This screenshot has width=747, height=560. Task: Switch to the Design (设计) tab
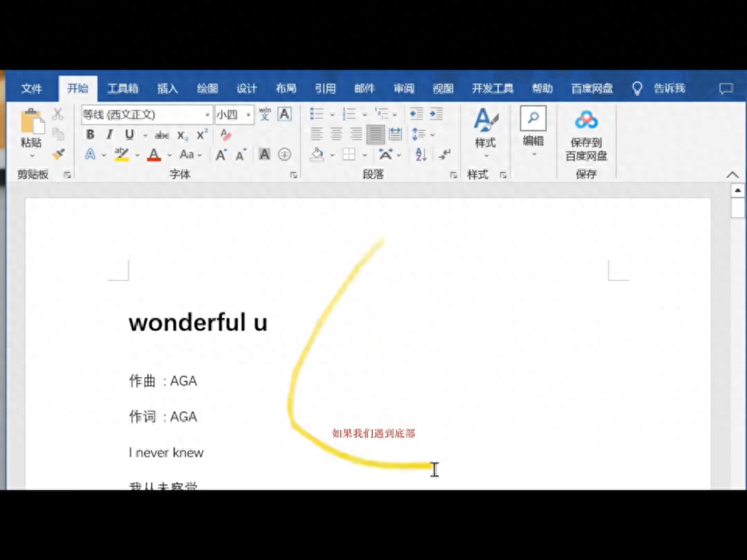pyautogui.click(x=247, y=89)
